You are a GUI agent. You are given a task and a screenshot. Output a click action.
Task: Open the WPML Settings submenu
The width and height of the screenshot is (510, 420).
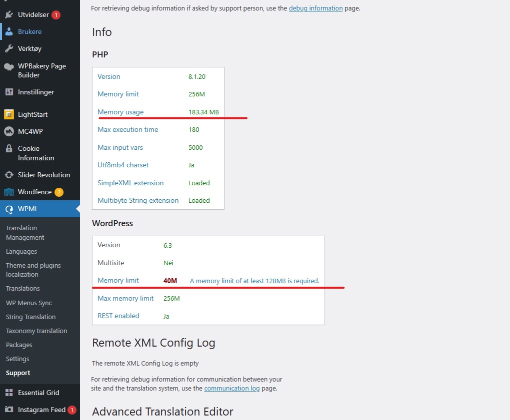tap(17, 359)
